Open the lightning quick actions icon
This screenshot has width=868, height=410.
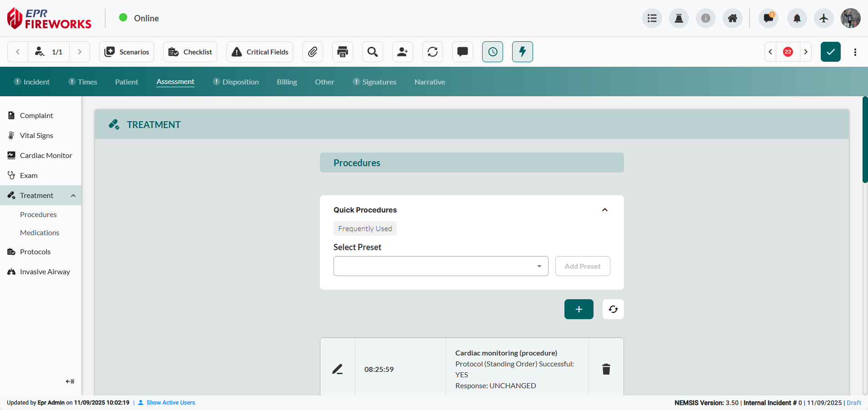[x=522, y=52]
